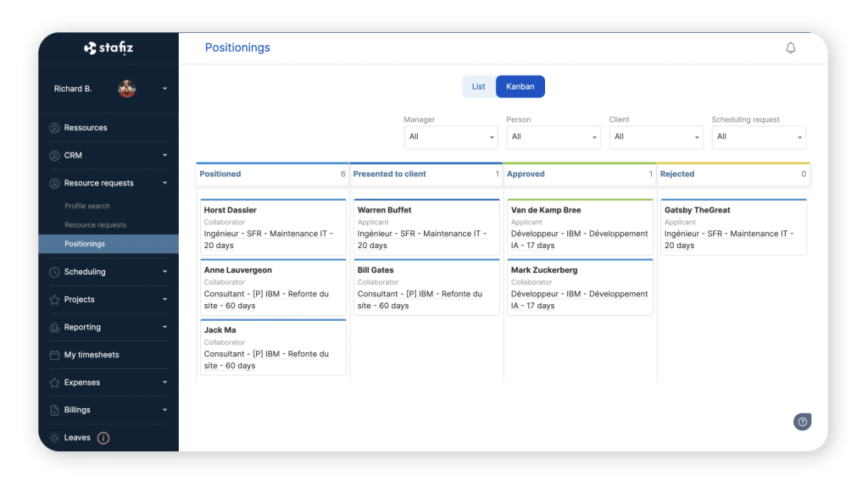
Task: Expand the Projects menu arrow
Action: tap(164, 300)
